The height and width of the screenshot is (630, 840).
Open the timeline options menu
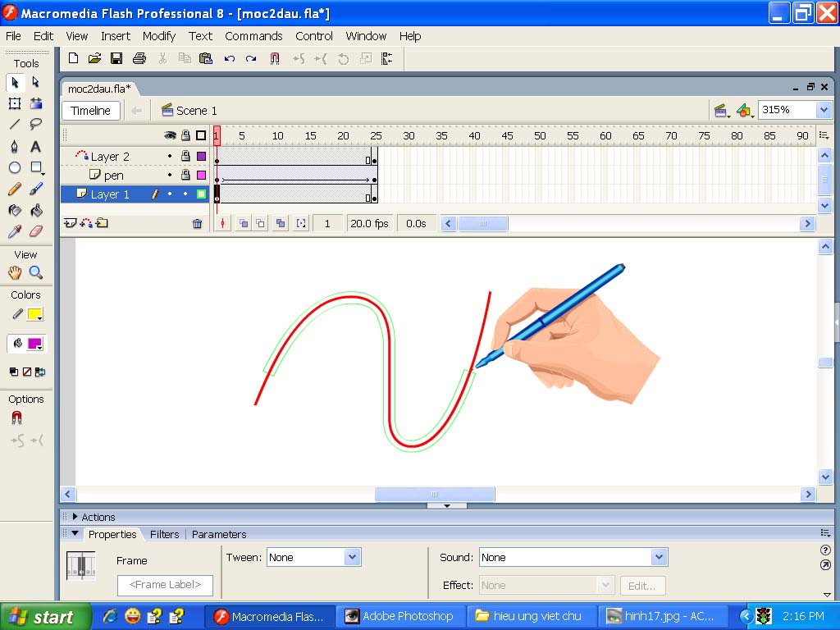point(824,135)
